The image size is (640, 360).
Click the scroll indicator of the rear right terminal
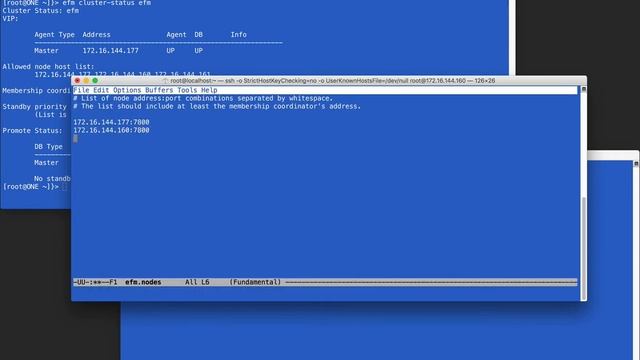pyautogui.click(x=636, y=163)
